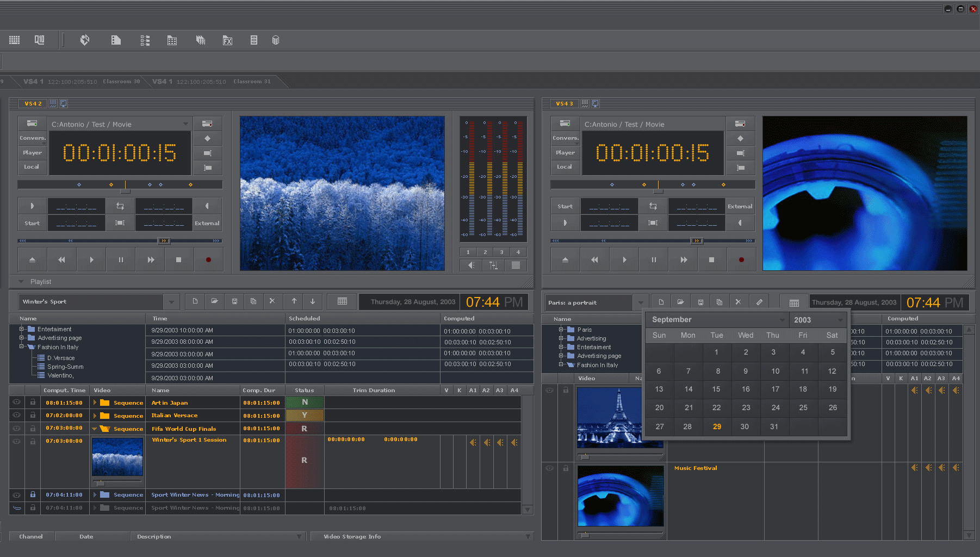The width and height of the screenshot is (980, 557).
Task: Open the Paris: a portrait dropdown
Action: 641,302
